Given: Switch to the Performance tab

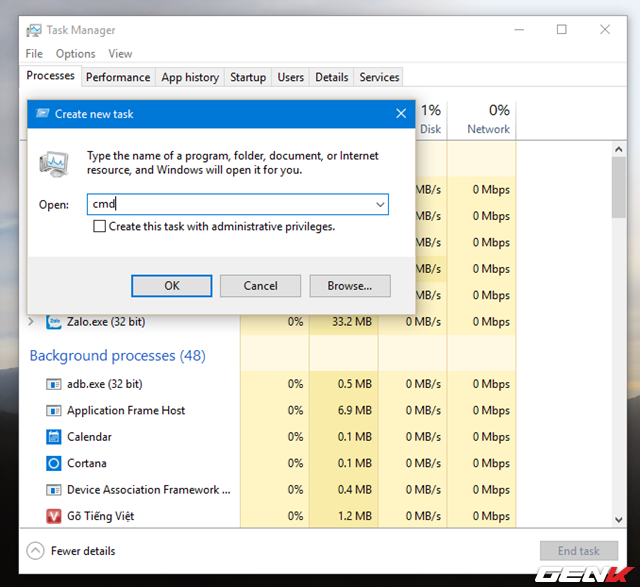Looking at the screenshot, I should coord(118,77).
